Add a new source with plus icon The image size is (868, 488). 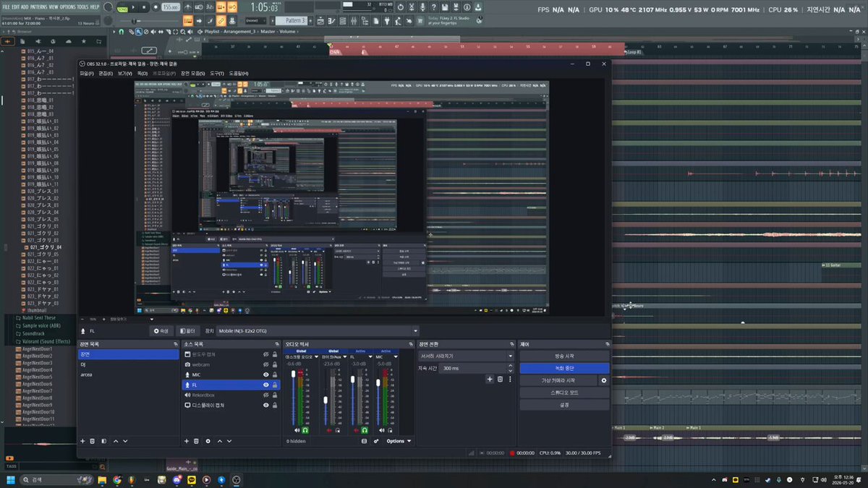(187, 441)
